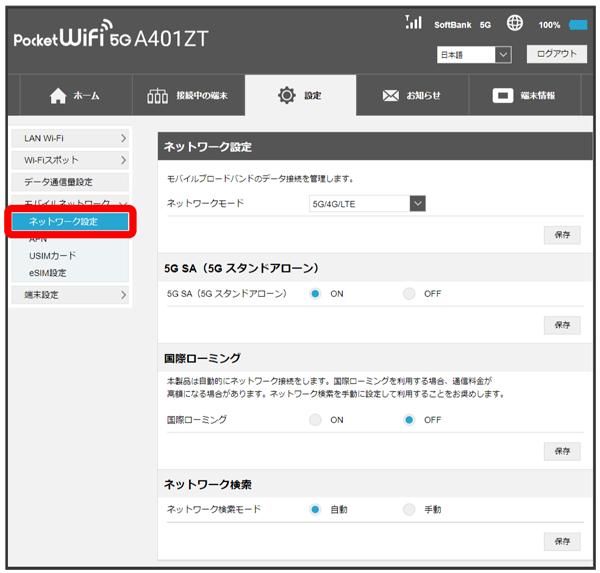Open the eSIM設定 menu item
600x573 pixels.
point(48,273)
